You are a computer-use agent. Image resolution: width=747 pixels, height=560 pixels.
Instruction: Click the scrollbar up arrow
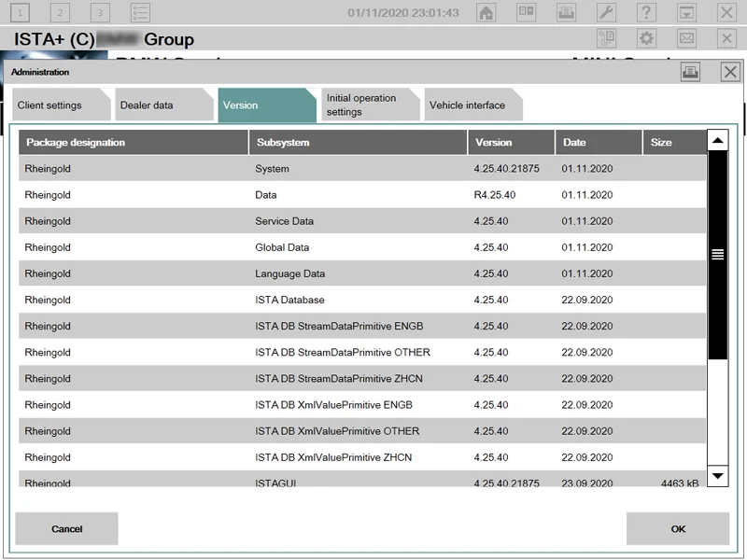click(718, 140)
